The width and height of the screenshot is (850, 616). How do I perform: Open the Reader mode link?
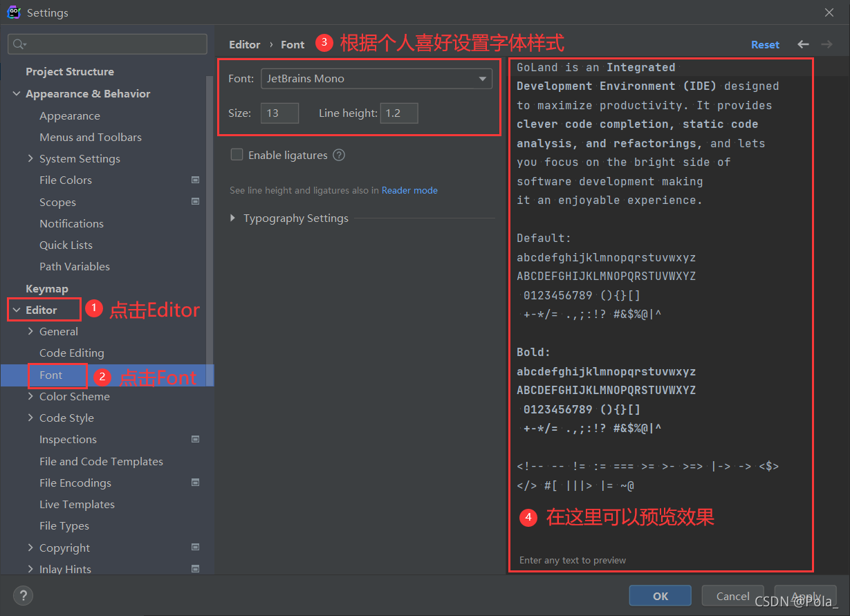click(x=409, y=190)
